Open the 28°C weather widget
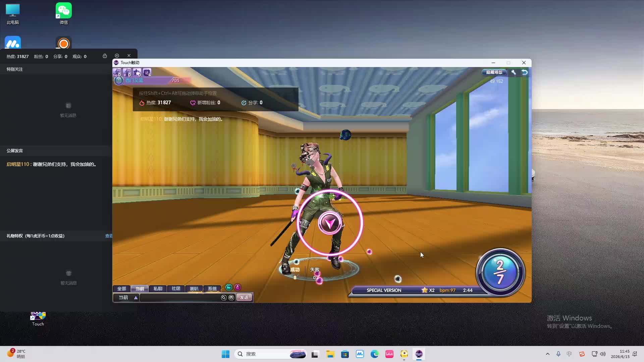 tap(16, 354)
